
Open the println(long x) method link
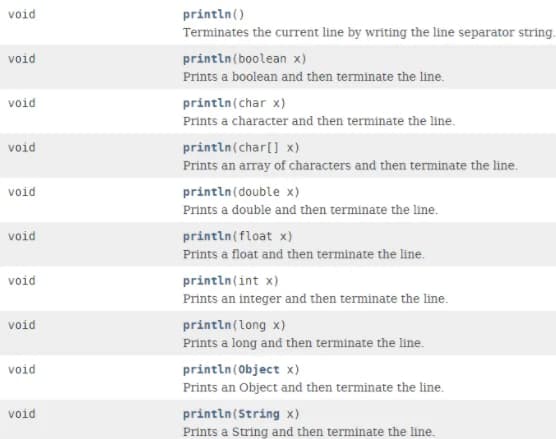pos(207,325)
